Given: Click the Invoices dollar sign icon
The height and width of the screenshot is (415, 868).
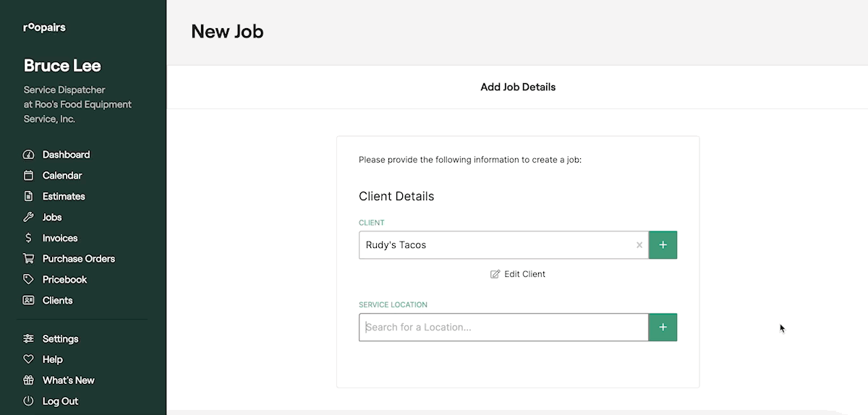Looking at the screenshot, I should click(29, 238).
